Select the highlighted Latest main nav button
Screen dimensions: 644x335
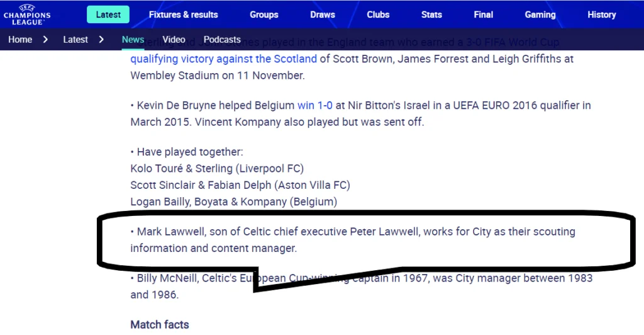[x=108, y=14]
